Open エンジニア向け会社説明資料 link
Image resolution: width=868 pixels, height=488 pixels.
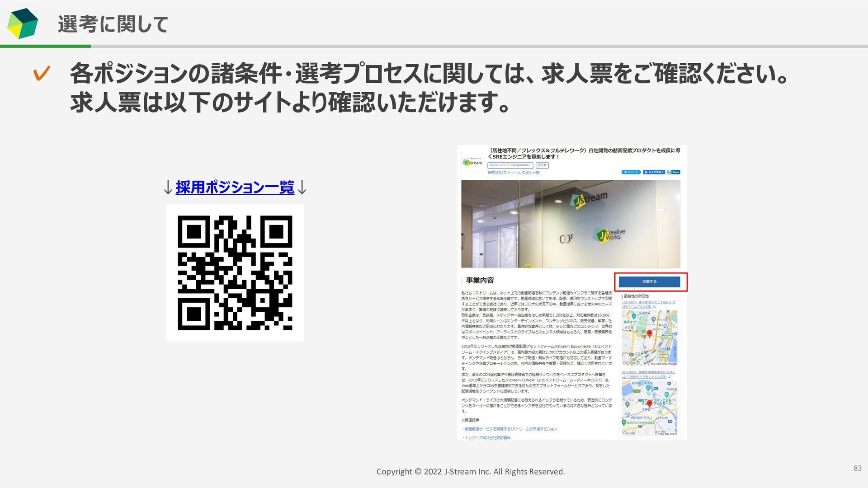point(487,437)
